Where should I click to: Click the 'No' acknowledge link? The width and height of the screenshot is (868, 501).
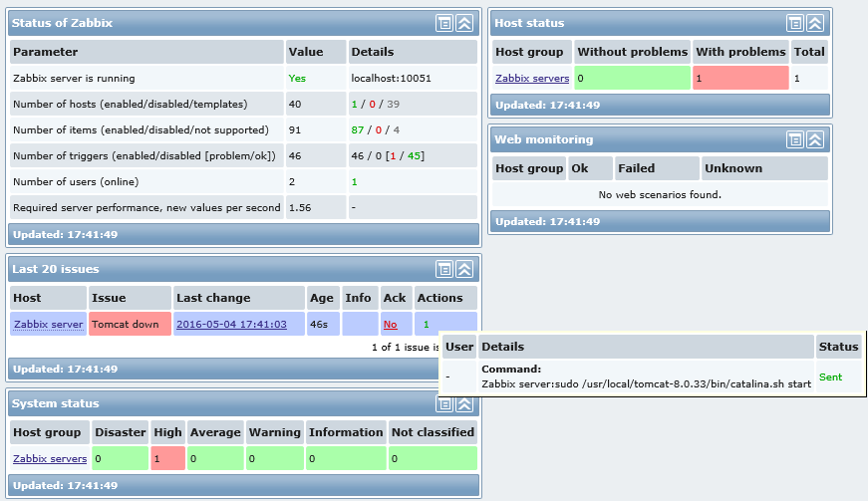pos(391,325)
